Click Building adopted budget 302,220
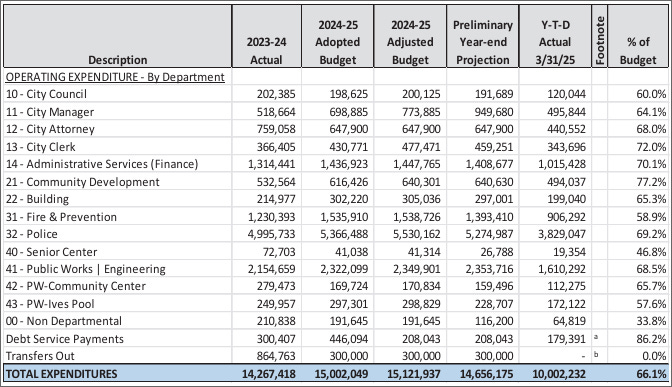This screenshot has height=387, width=672. pyautogui.click(x=348, y=199)
